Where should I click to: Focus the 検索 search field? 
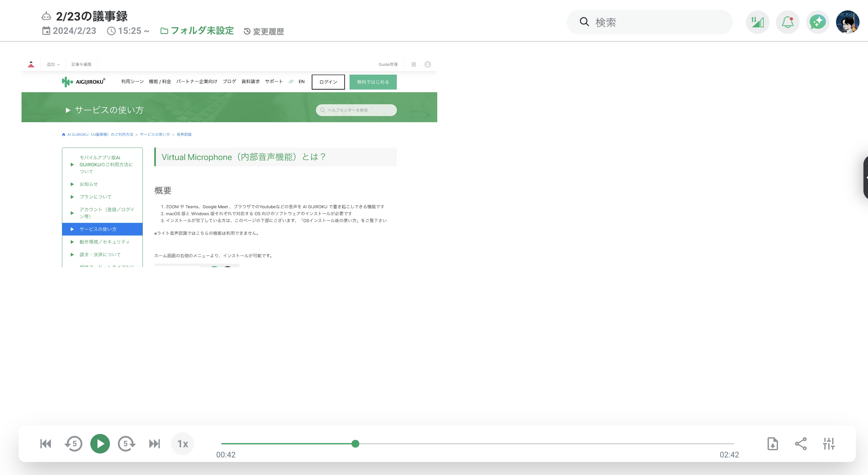coord(650,22)
